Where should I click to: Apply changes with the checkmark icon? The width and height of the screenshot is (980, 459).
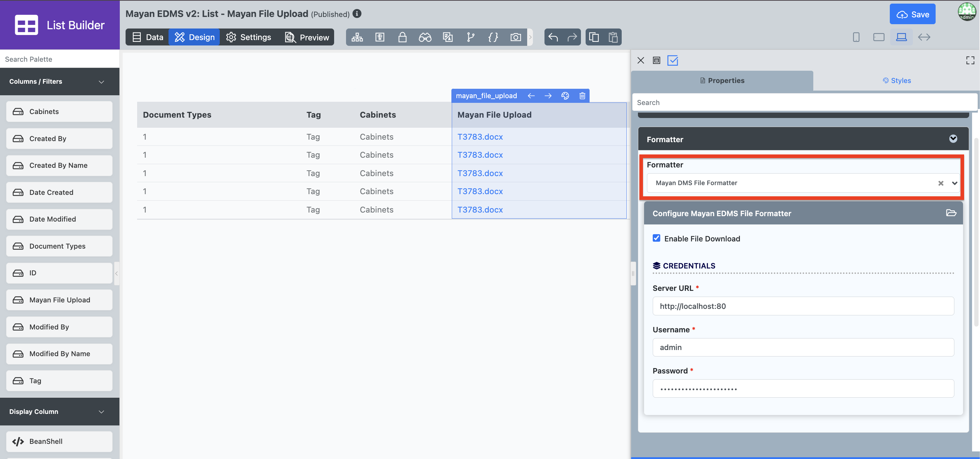673,61
